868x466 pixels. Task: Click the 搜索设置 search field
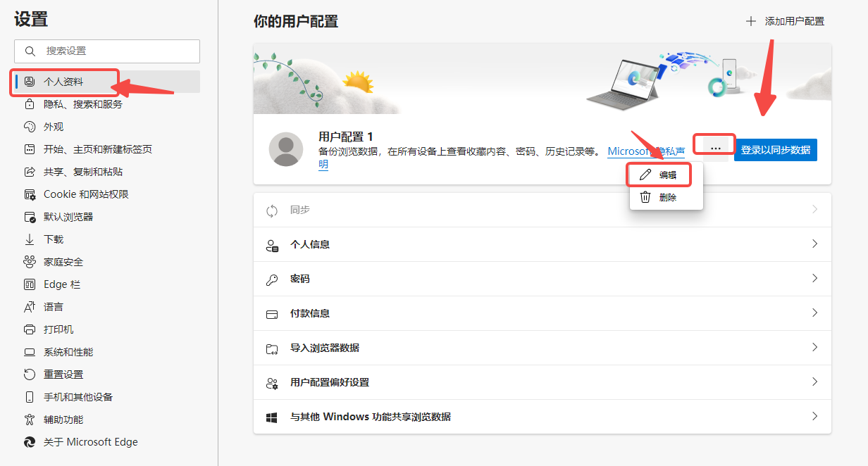(107, 51)
